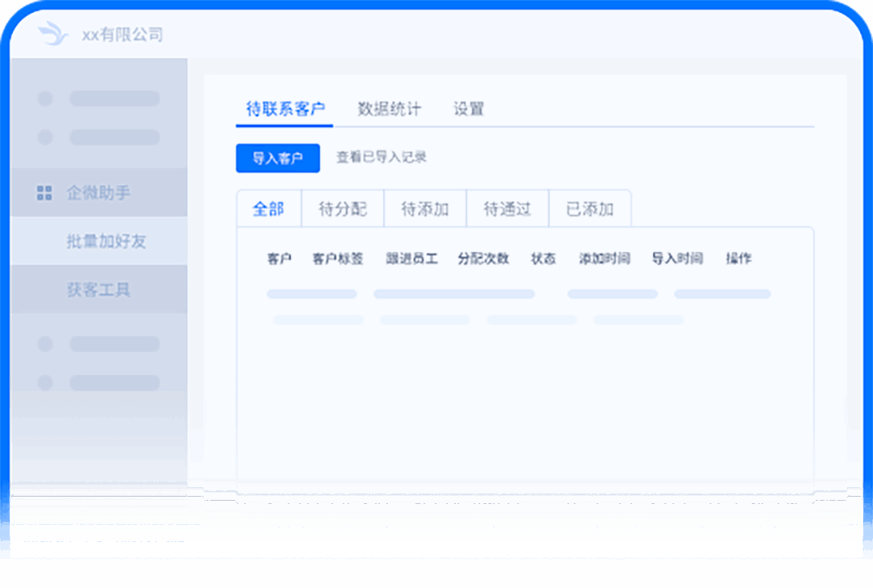Open the 设置 tab
The width and height of the screenshot is (873, 588).
[x=468, y=109]
